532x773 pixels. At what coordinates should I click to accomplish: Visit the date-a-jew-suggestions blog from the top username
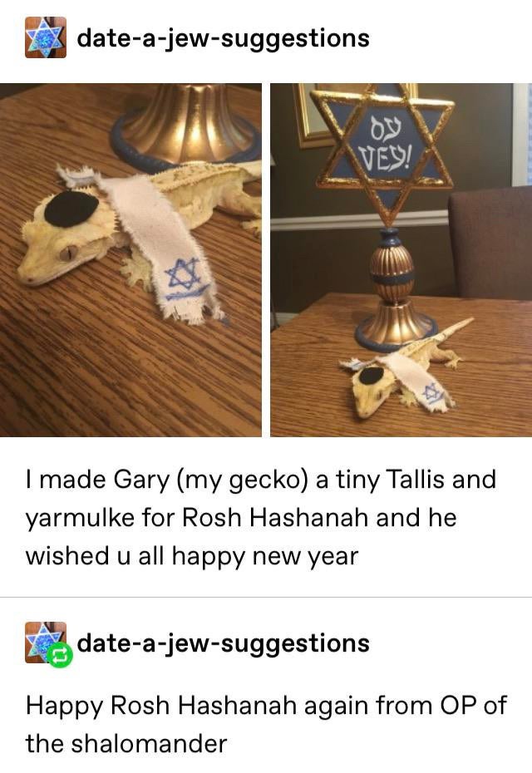[224, 38]
